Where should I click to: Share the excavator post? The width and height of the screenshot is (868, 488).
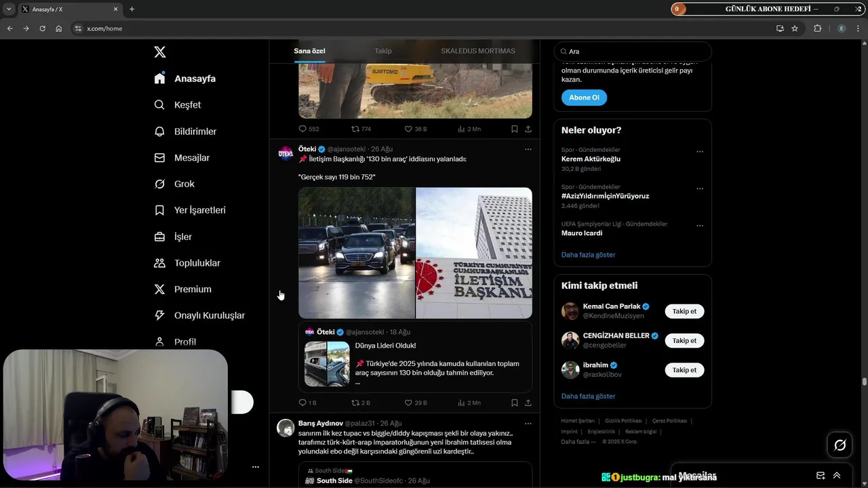click(x=528, y=129)
